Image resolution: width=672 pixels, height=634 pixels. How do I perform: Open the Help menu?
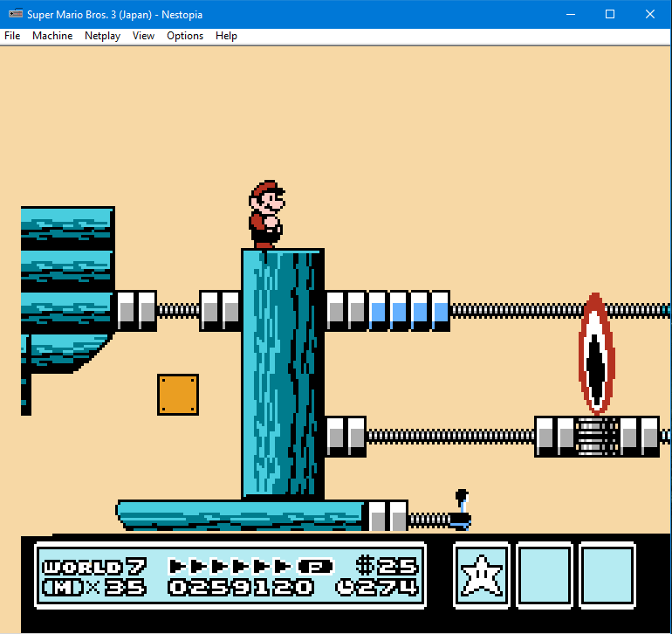[x=226, y=36]
